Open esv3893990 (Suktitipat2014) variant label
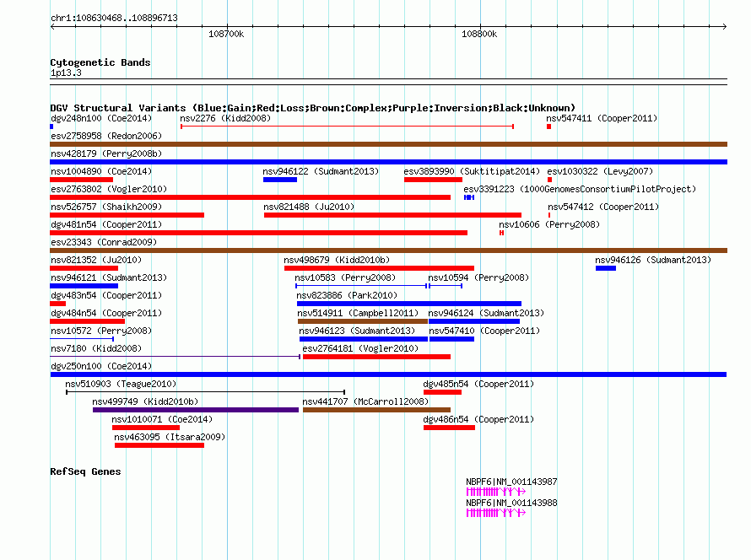 point(472,171)
